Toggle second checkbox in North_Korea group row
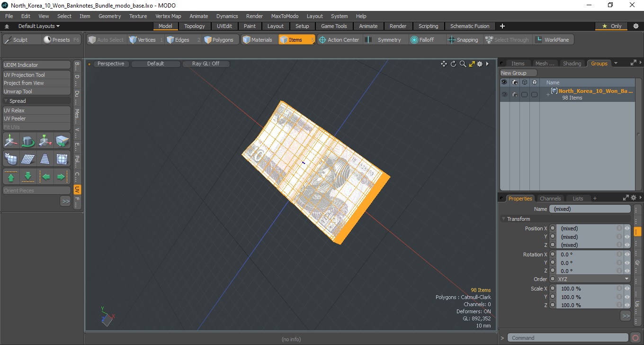 pyautogui.click(x=534, y=94)
